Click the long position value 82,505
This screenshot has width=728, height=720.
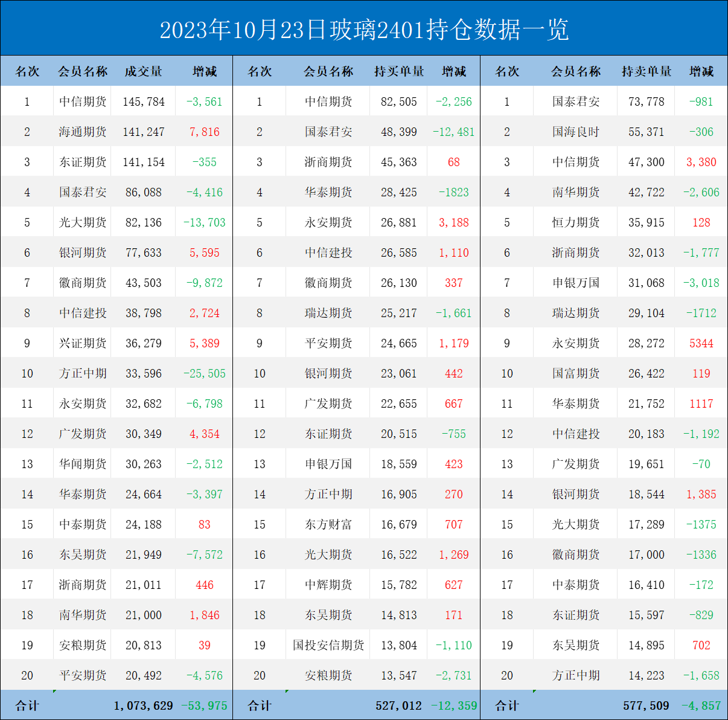(x=399, y=101)
